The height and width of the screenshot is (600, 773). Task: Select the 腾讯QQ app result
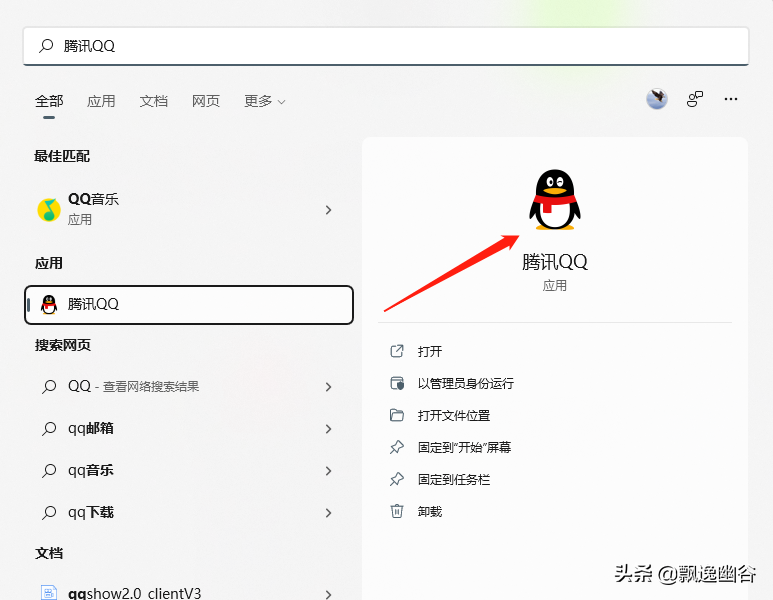coord(189,305)
